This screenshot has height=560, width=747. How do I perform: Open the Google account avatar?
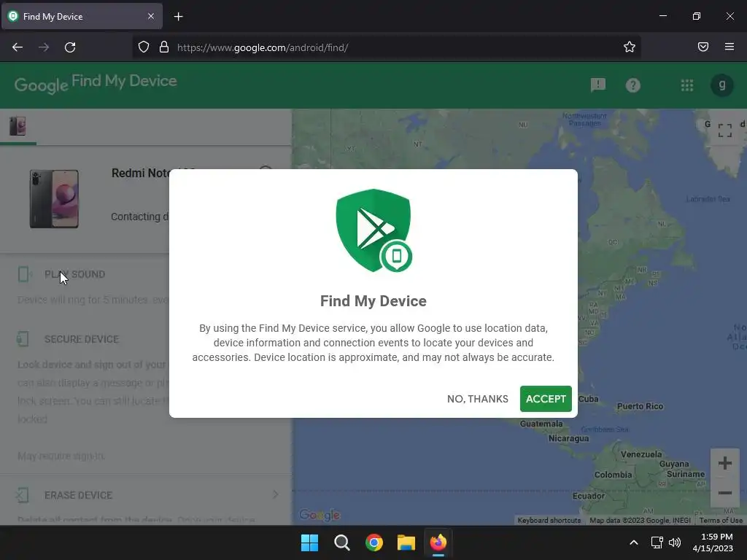click(x=721, y=85)
